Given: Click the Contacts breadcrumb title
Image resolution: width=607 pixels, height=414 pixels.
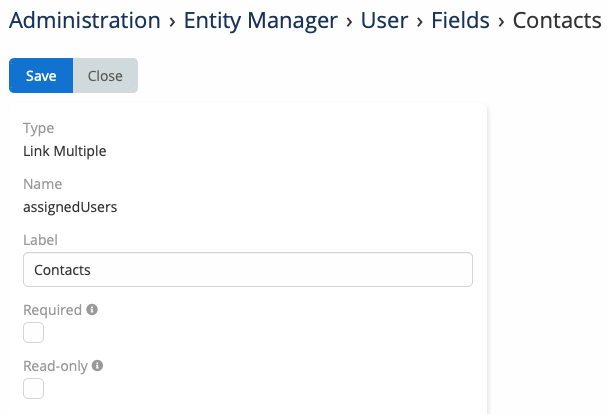Looking at the screenshot, I should 556,20.
